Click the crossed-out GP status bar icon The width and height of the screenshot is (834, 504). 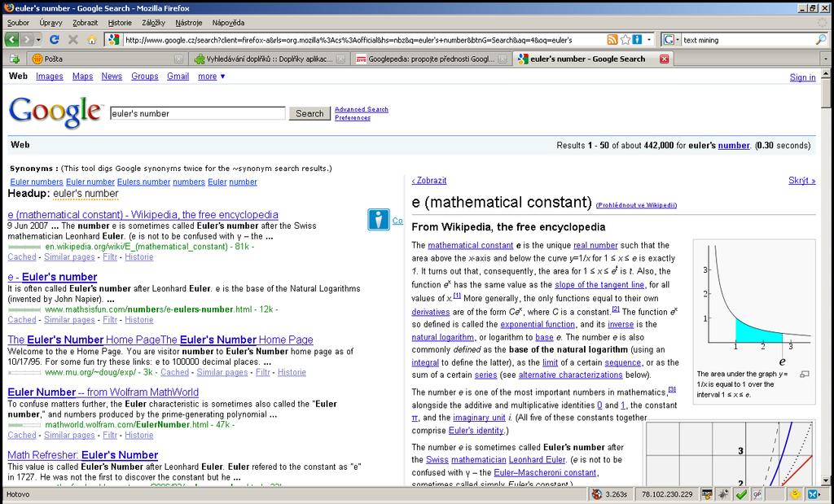tap(757, 494)
